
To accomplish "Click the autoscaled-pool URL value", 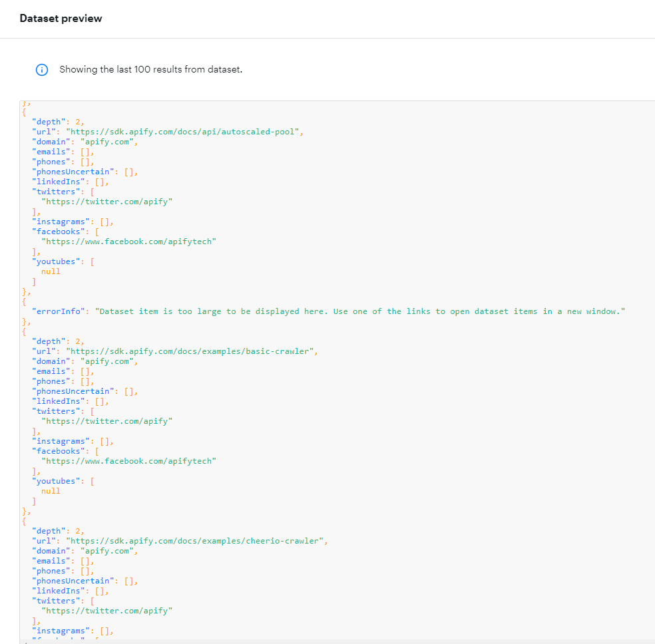I will point(182,132).
